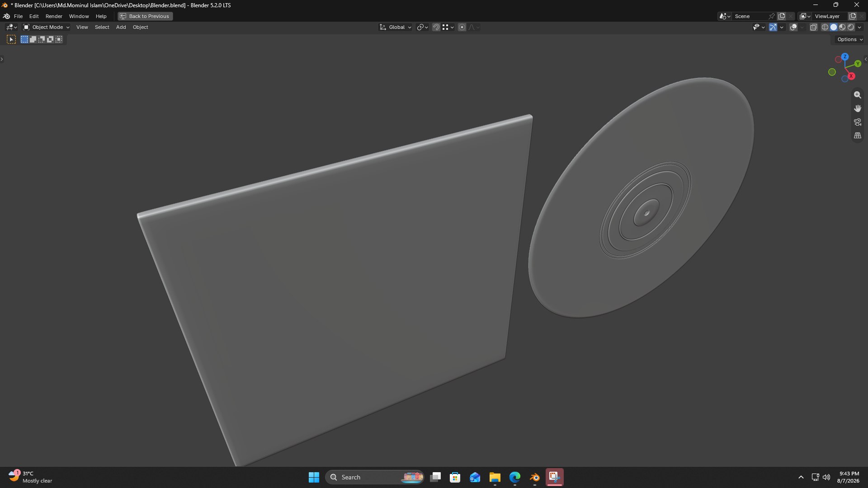Pin the scene with the pin icon
The height and width of the screenshot is (488, 868).
point(772,16)
